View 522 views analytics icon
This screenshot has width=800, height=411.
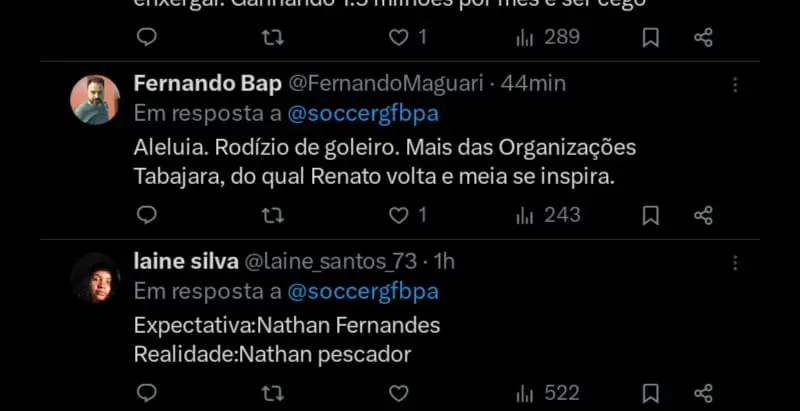(x=525, y=393)
